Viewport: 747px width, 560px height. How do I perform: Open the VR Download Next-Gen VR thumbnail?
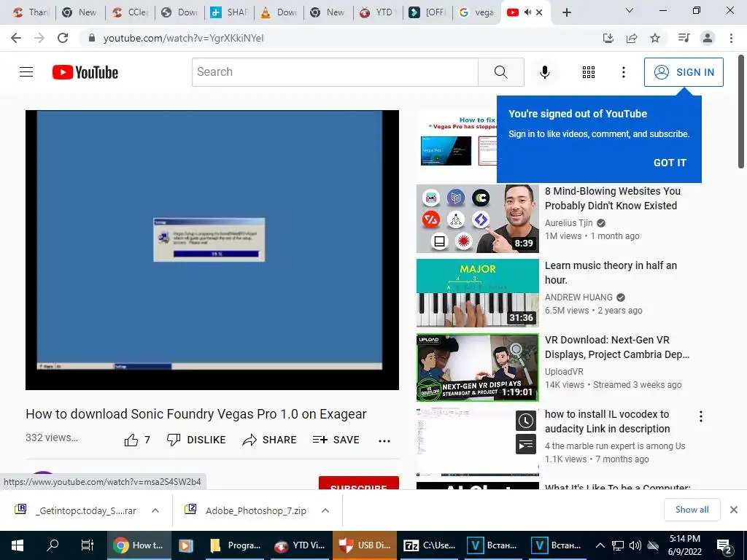tap(477, 367)
